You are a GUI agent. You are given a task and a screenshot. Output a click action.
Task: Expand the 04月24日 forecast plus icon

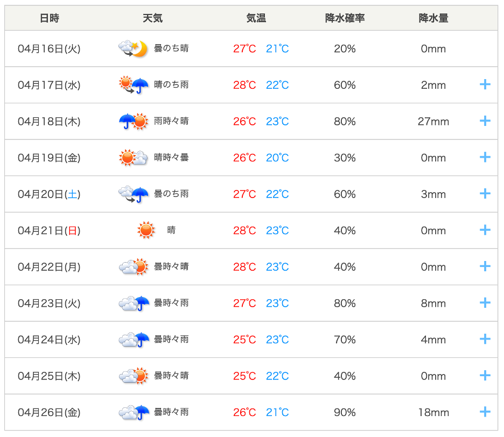tap(485, 339)
